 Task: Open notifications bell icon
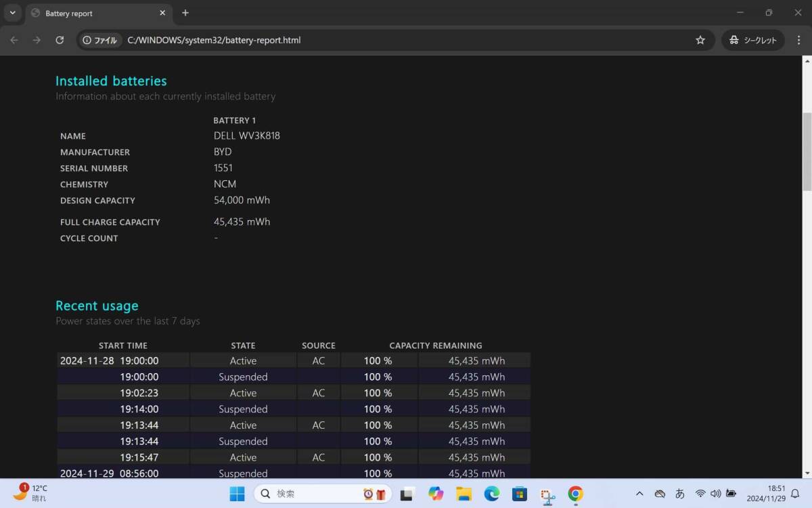(796, 494)
